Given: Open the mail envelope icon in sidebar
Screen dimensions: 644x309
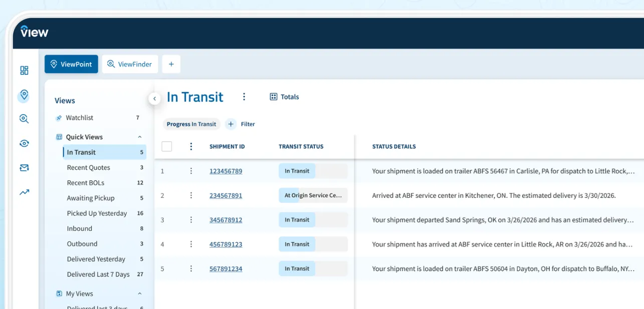Looking at the screenshot, I should pos(24,168).
